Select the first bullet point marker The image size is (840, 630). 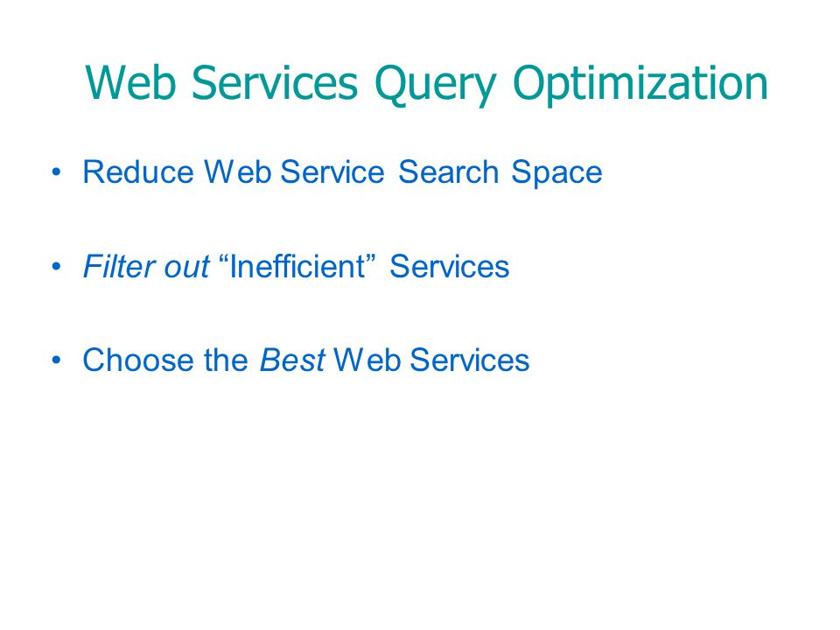[56, 172]
